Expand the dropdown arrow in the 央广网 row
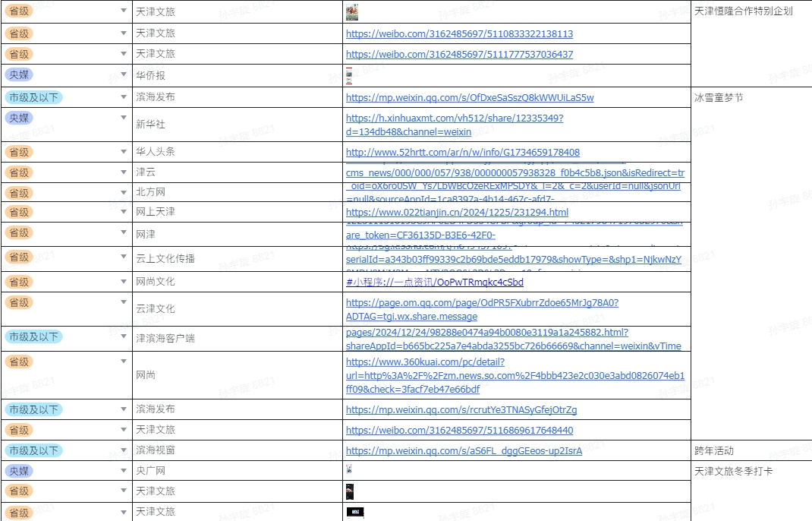Viewport: 812px width, 521px height. [123, 471]
